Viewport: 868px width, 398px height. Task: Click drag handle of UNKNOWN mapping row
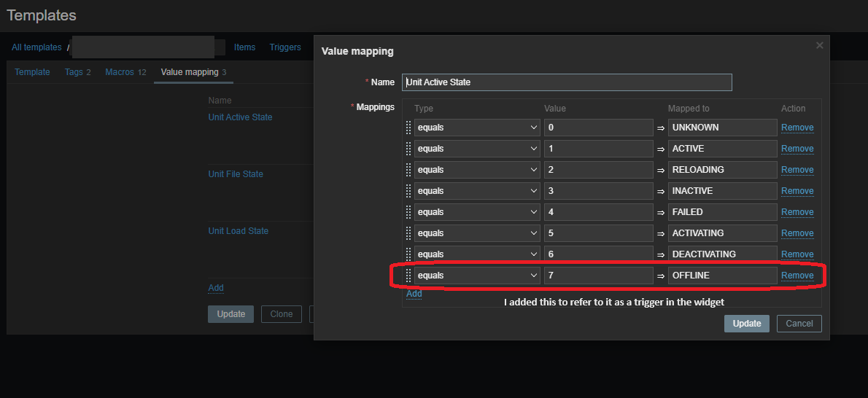click(x=408, y=128)
